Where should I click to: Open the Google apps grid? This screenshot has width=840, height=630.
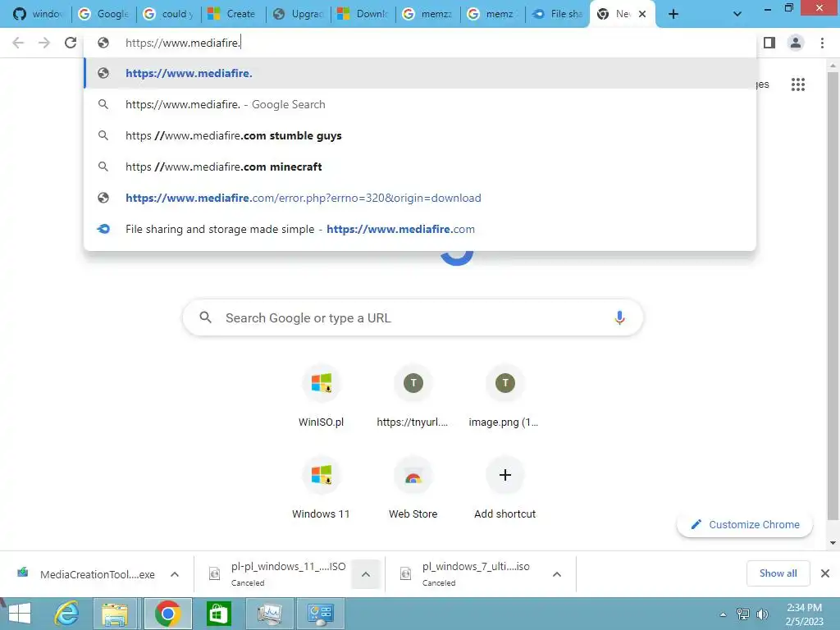click(798, 84)
